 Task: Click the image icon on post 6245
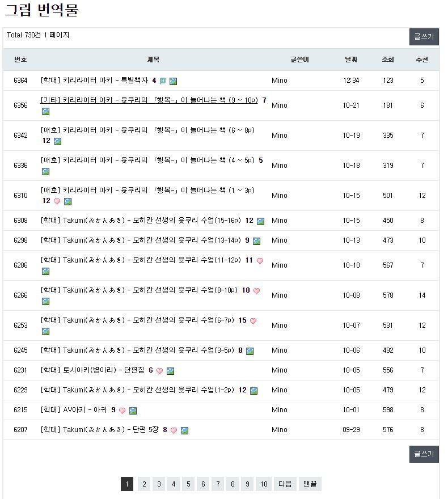coord(250,351)
